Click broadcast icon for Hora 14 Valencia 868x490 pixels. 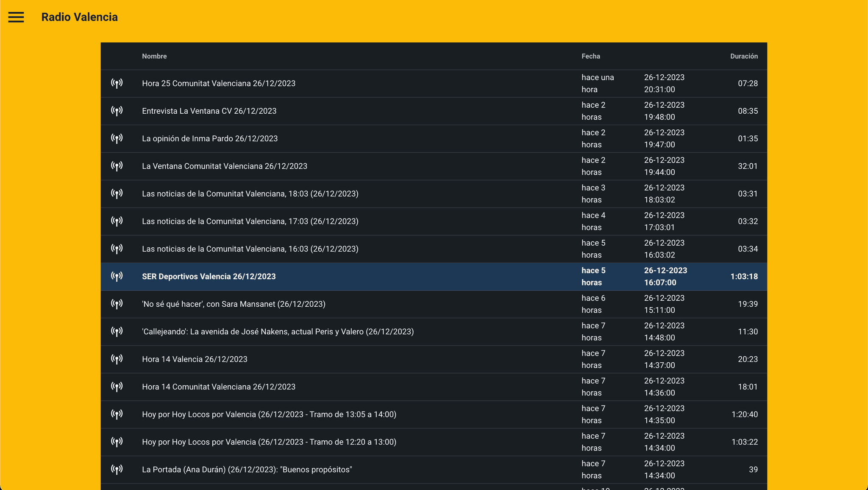tap(117, 359)
